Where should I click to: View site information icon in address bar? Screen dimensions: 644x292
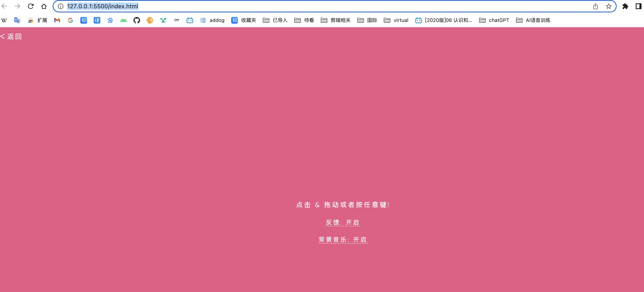click(x=61, y=6)
